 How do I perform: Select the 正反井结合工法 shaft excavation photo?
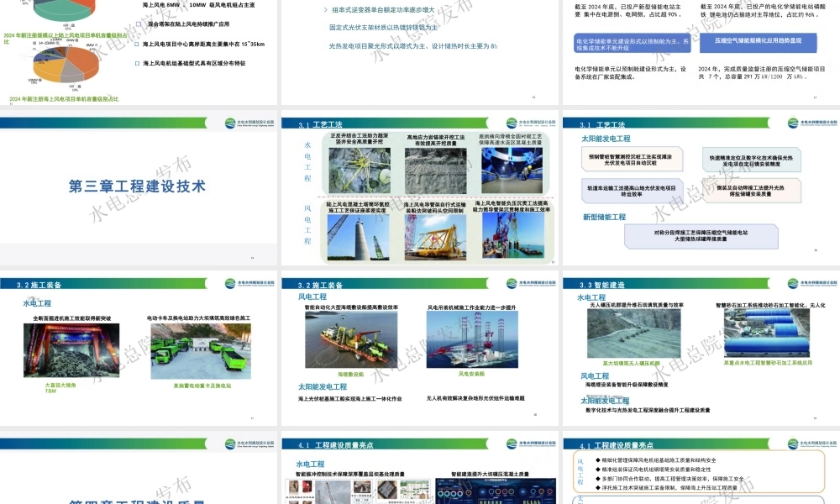(x=360, y=170)
